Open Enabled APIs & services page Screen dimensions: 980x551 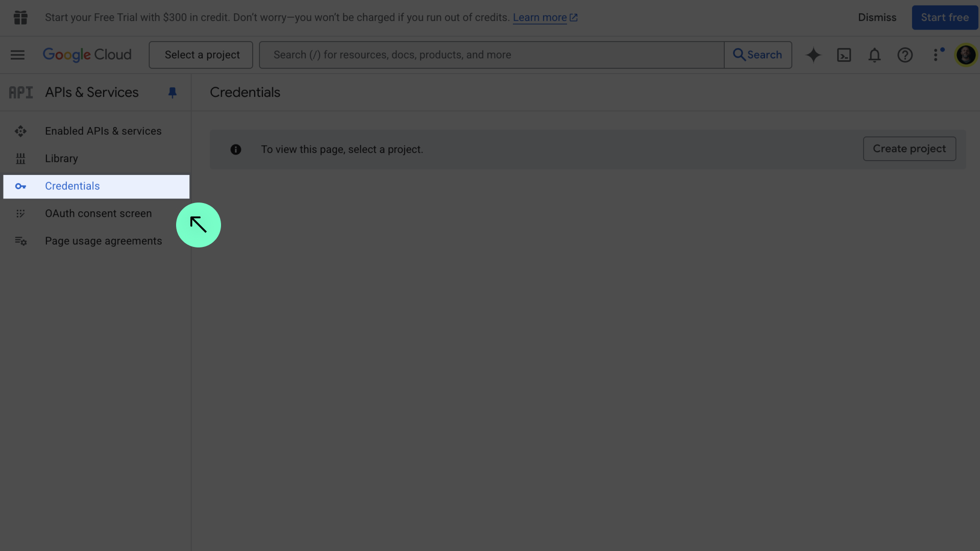[96, 131]
